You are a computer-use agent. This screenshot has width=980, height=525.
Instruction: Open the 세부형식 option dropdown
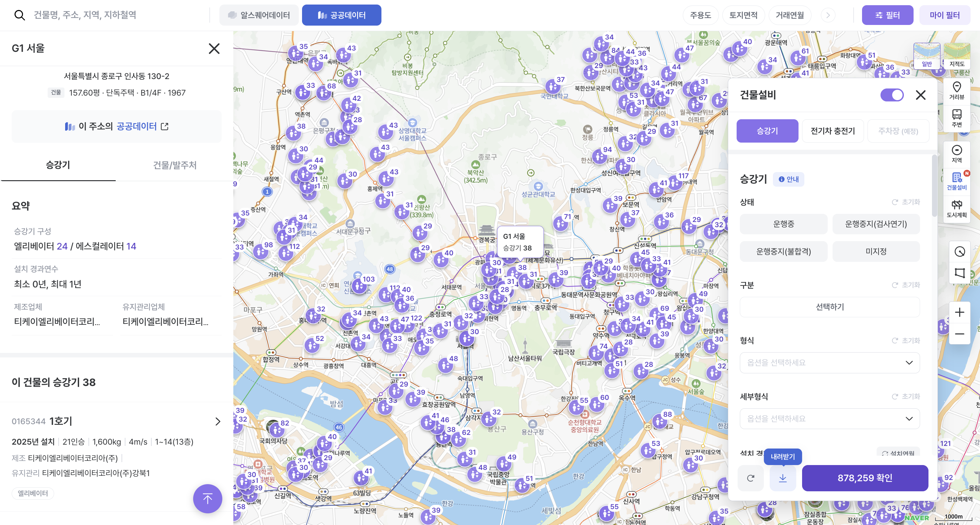[x=830, y=418]
